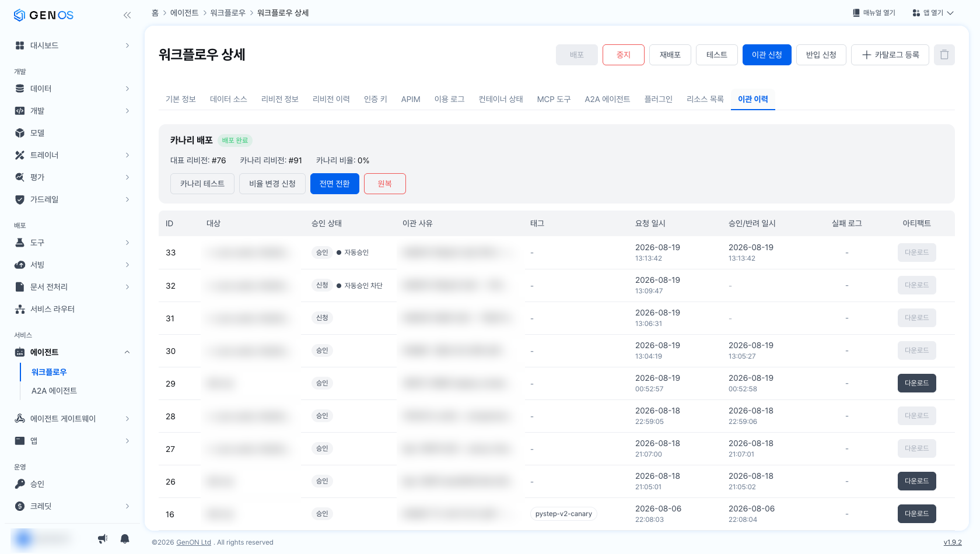Click the 서빙 cloud icon
This screenshot has width=980, height=554.
pos(20,265)
